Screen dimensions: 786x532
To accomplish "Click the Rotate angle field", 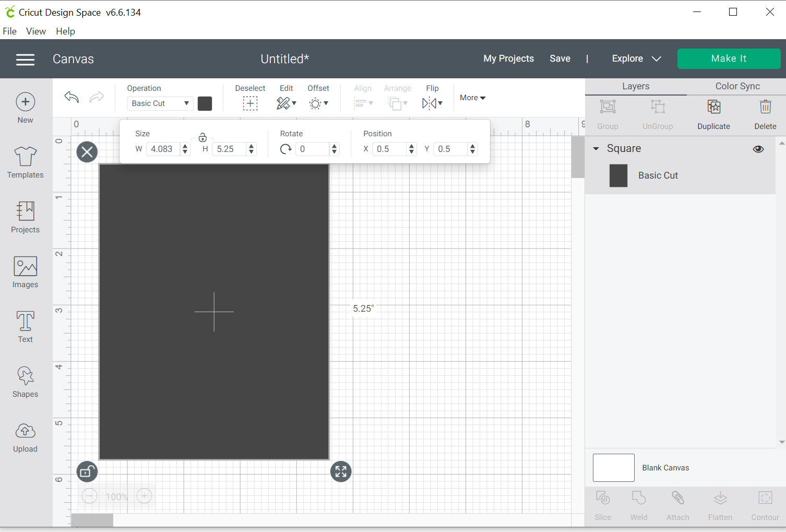I will (313, 149).
